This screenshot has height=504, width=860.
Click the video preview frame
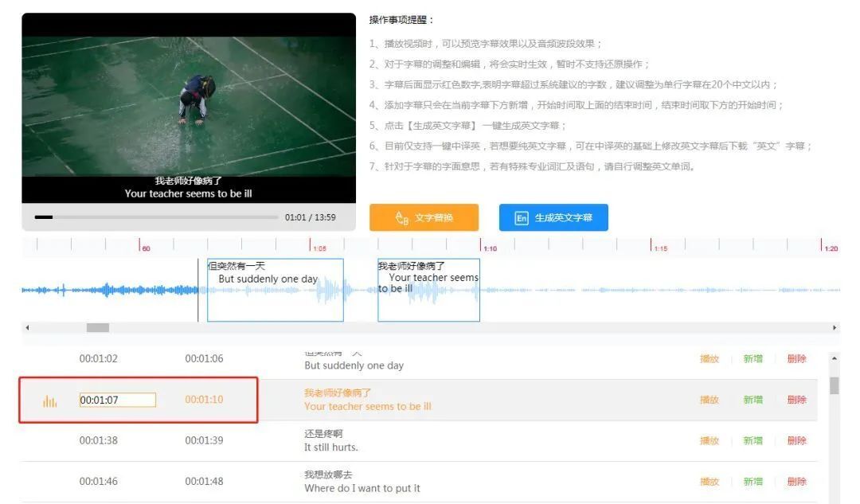(x=189, y=106)
